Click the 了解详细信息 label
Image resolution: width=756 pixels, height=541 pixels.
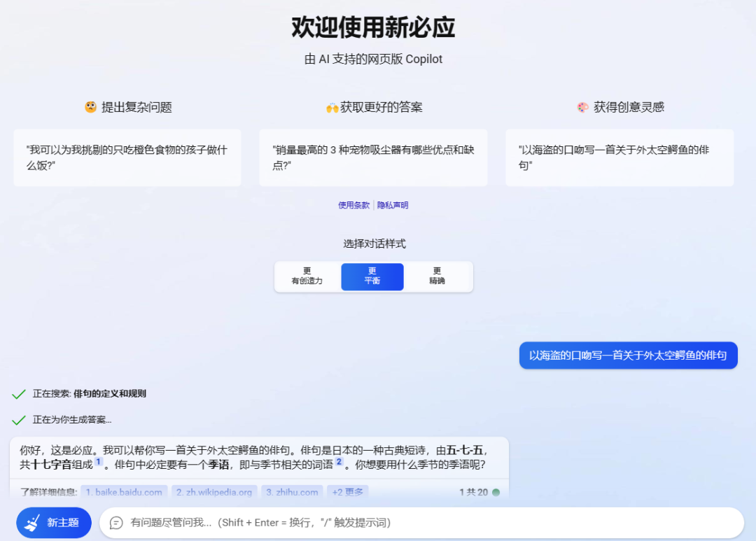[x=49, y=492]
